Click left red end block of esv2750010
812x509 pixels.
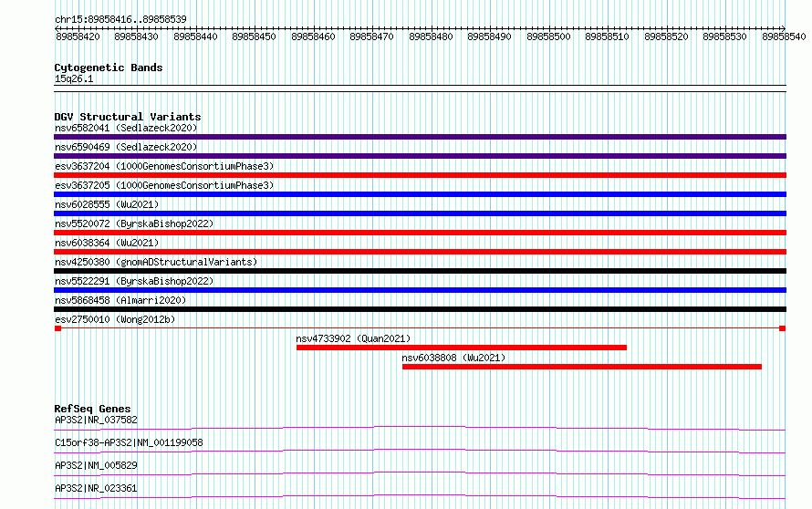tap(58, 328)
